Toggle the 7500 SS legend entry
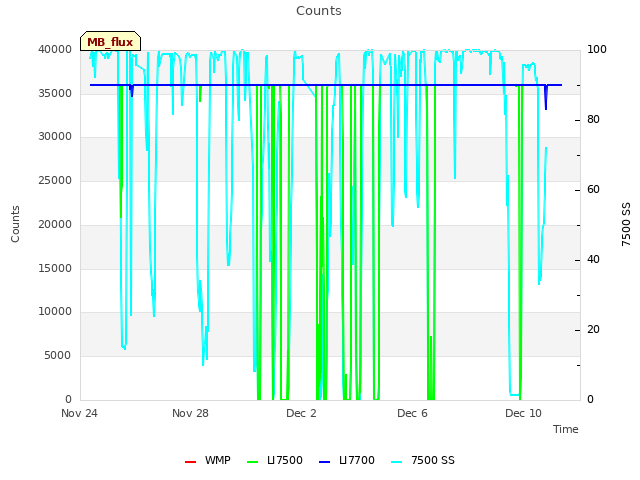 point(423,460)
